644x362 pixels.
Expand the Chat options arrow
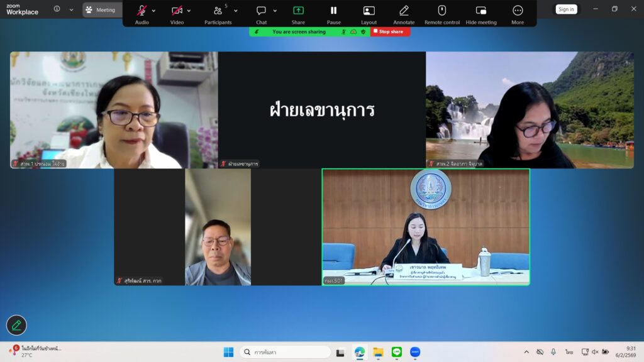pyautogui.click(x=275, y=11)
